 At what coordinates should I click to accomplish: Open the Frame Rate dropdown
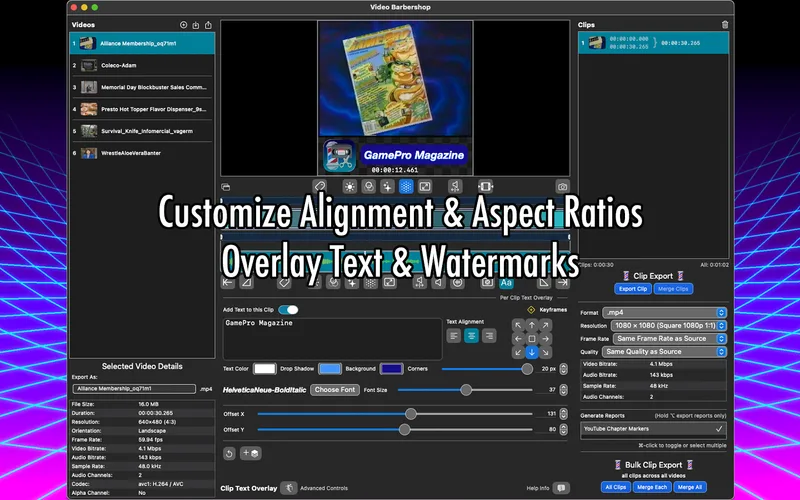click(669, 339)
